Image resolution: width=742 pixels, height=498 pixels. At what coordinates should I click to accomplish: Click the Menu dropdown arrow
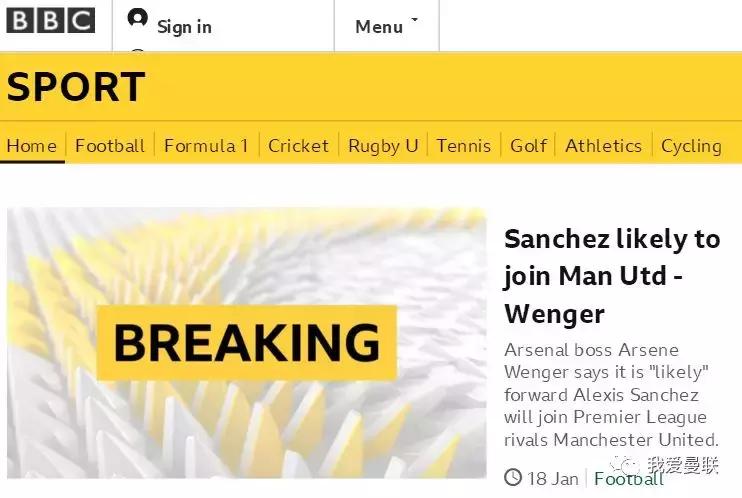tap(415, 20)
